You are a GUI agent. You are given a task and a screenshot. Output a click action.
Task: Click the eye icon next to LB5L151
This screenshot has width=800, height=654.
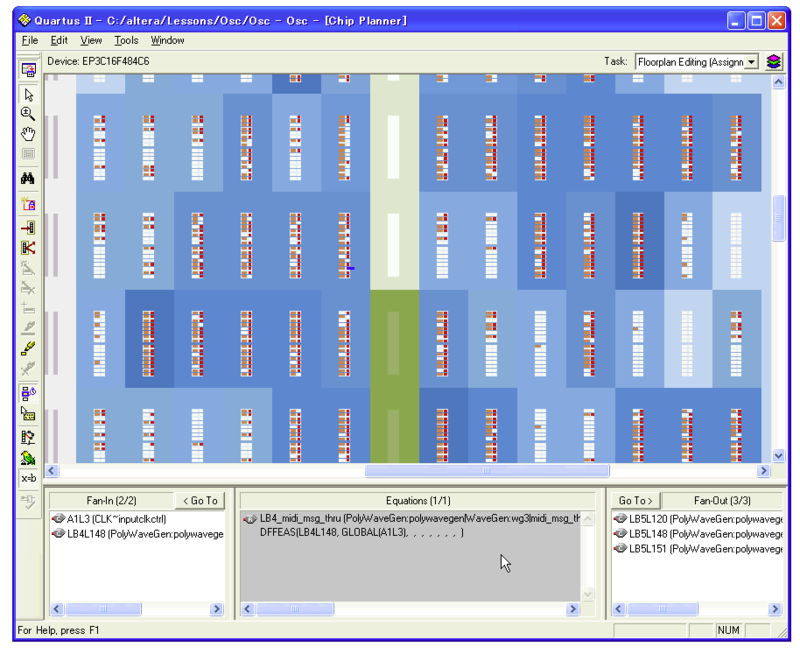point(620,548)
